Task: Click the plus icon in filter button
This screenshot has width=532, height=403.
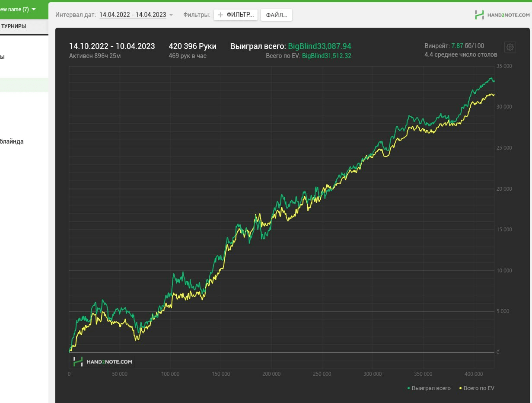Action: click(x=220, y=15)
